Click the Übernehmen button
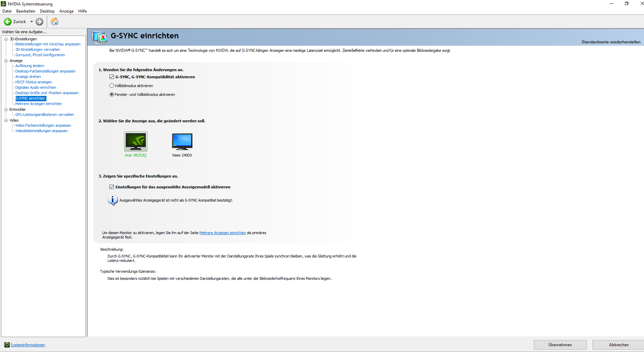644x352 pixels. [560, 345]
